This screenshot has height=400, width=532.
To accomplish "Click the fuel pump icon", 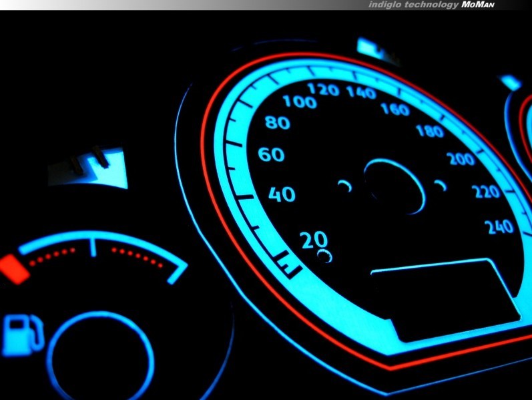I will [x=20, y=335].
